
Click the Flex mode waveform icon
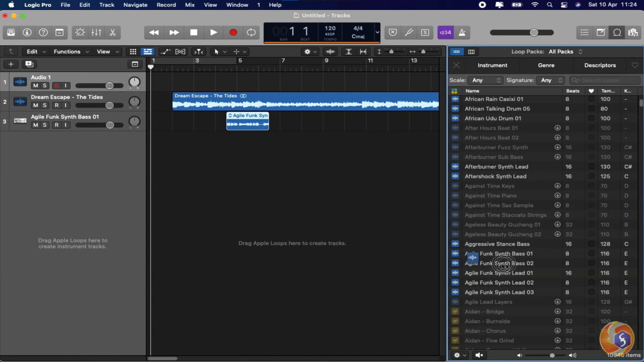point(330,51)
